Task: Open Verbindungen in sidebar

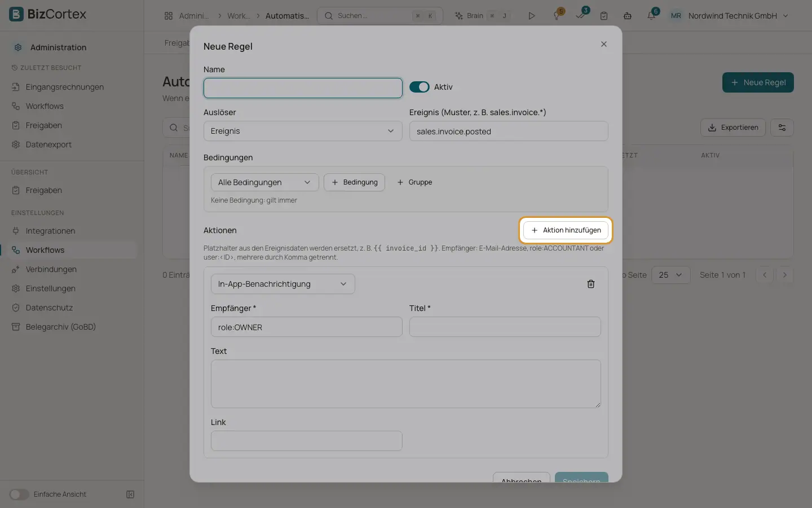Action: [51, 269]
